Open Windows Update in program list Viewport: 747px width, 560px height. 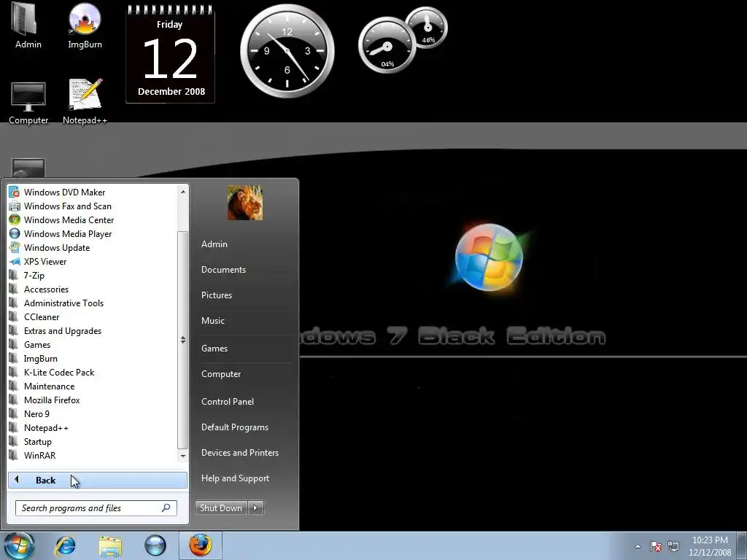coord(50,248)
